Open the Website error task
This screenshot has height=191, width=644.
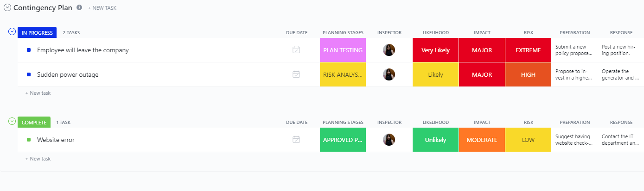coord(56,140)
